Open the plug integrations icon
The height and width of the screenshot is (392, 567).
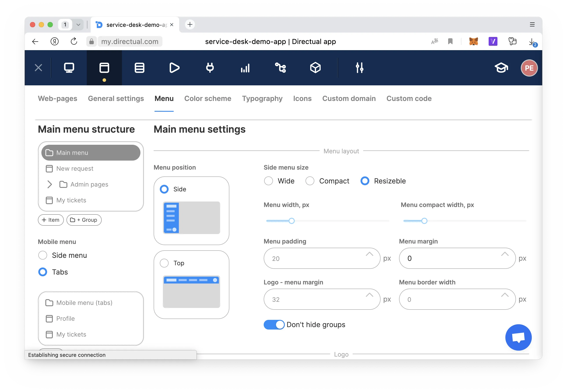210,68
